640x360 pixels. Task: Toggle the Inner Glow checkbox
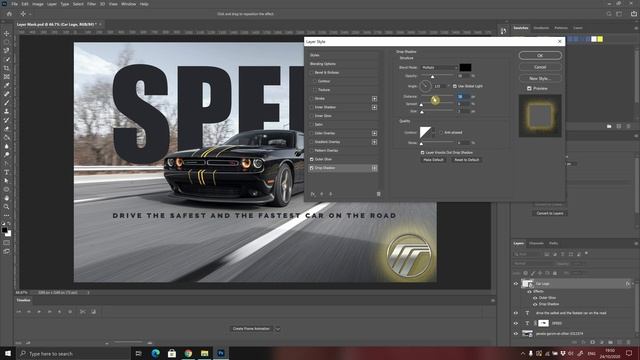(312, 116)
